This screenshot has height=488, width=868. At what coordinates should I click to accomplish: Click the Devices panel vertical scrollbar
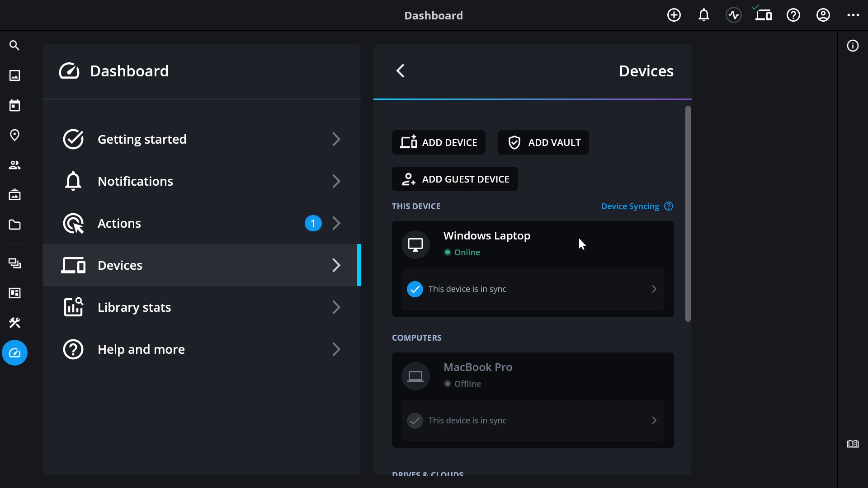pyautogui.click(x=688, y=213)
